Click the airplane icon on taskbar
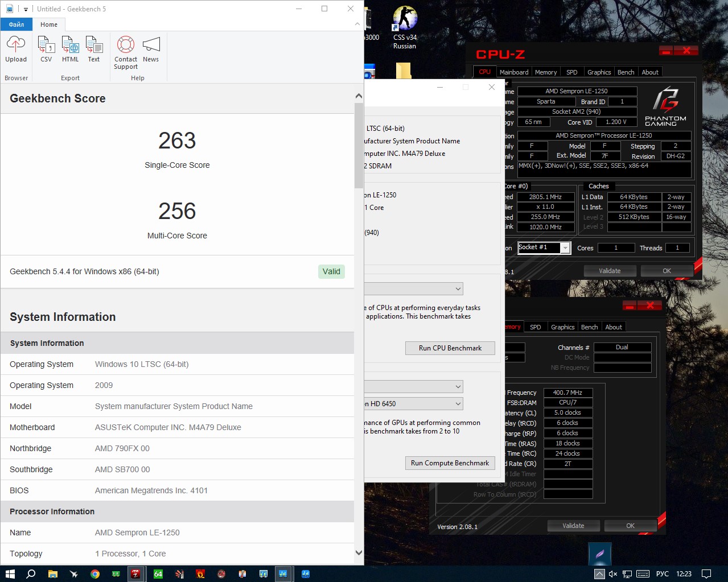The height and width of the screenshot is (582, 728). click(73, 573)
